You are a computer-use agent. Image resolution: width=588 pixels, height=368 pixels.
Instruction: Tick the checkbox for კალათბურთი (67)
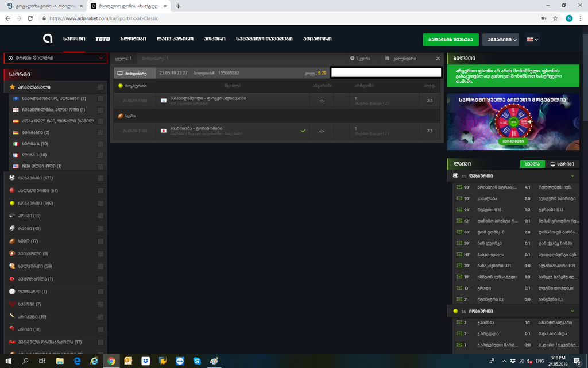(x=100, y=191)
